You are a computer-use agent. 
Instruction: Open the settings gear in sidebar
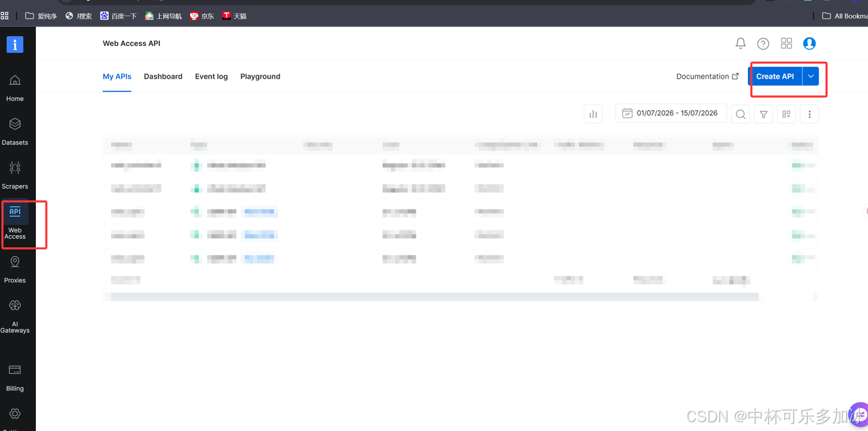[15, 413]
